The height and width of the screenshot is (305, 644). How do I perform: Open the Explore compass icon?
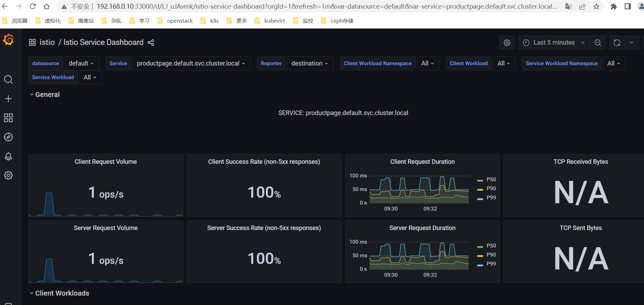click(x=8, y=137)
